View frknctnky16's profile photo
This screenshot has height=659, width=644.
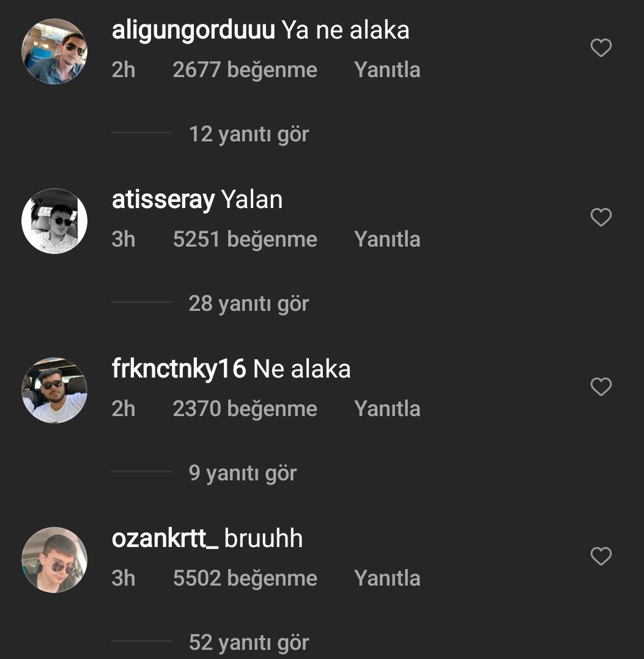54,390
